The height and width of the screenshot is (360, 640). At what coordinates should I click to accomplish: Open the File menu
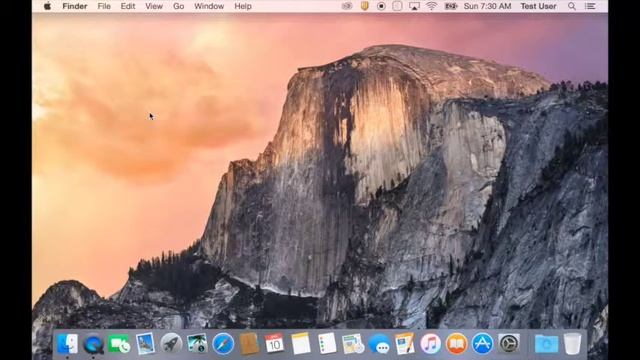pyautogui.click(x=104, y=6)
